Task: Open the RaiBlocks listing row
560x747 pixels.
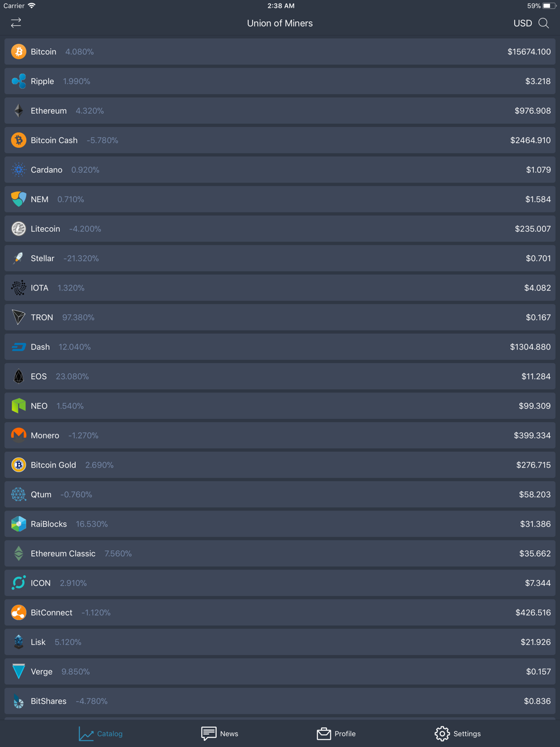Action: (280, 524)
